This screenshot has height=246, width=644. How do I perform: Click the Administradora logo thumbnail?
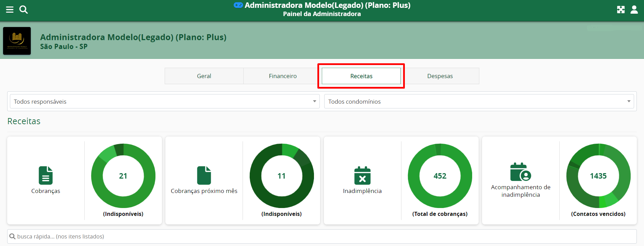point(17,41)
